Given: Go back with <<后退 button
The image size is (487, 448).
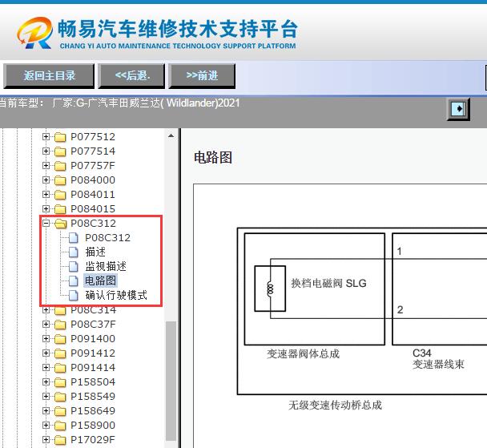Looking at the screenshot, I should tap(131, 76).
